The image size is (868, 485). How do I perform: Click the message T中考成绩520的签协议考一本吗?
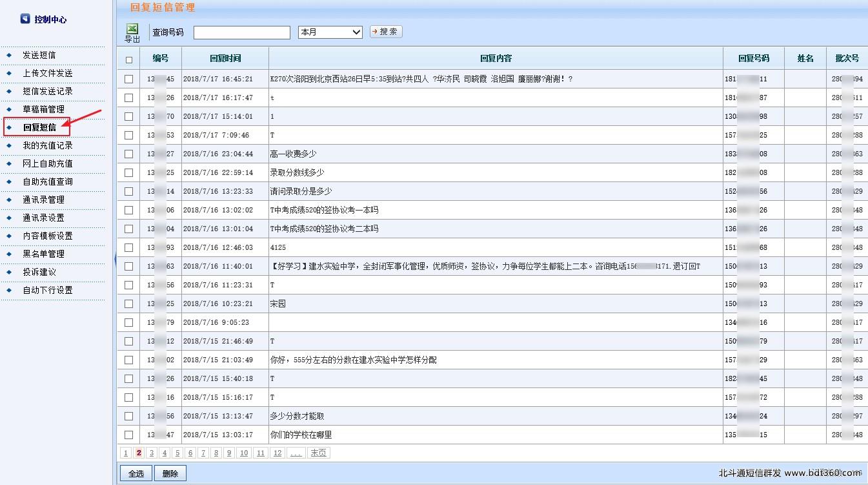click(x=324, y=210)
